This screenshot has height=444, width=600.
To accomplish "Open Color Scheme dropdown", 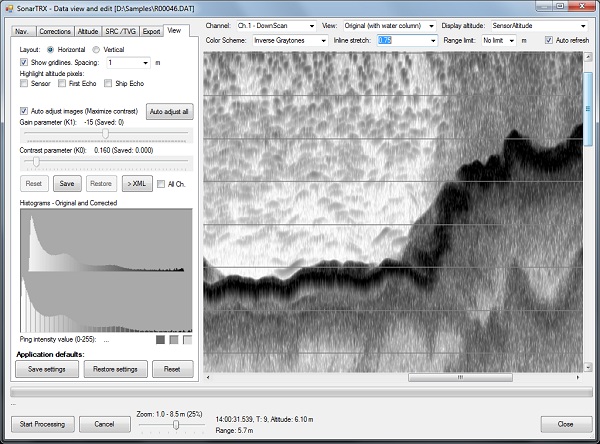I will point(323,41).
